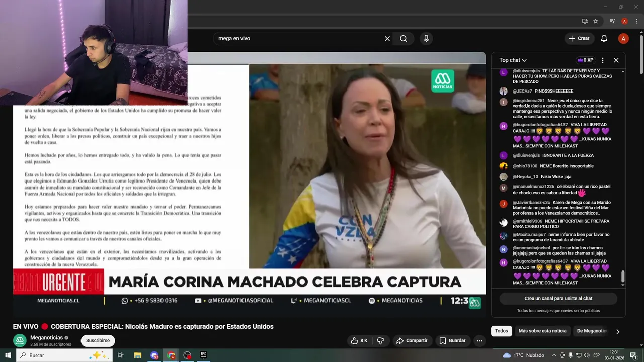Viewport: 644px width, 362px height.
Task: Click @JECAs7 username in chat
Action: coord(522,91)
